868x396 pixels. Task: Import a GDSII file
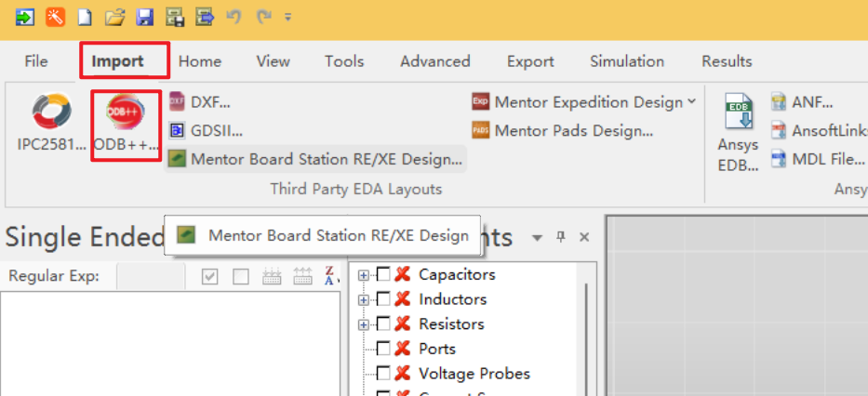pos(206,130)
